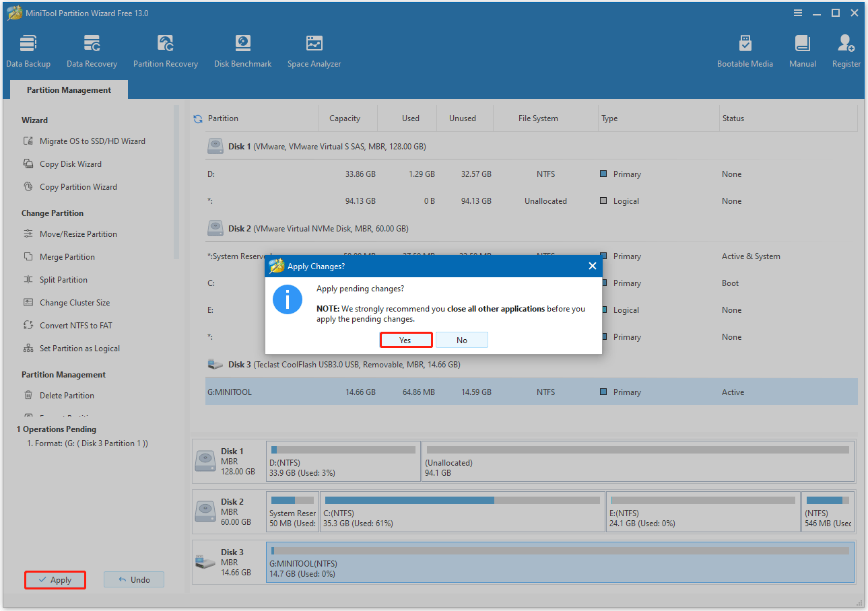
Task: Click the Undo button
Action: tap(134, 579)
